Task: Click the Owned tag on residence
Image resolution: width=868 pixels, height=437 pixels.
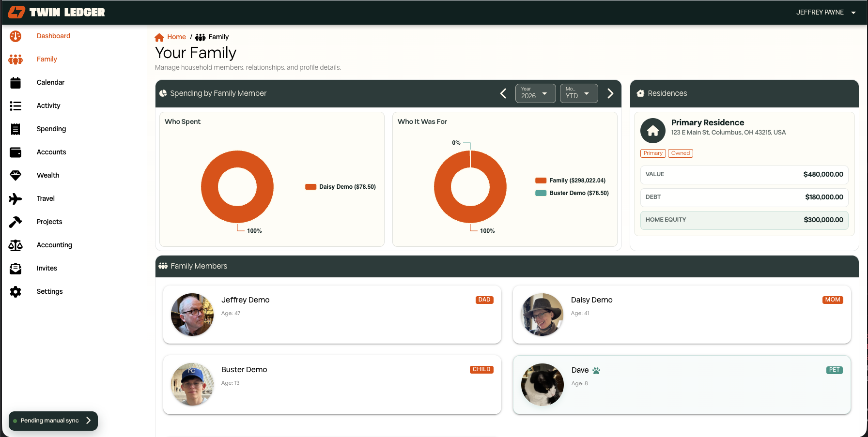Action: 681,153
